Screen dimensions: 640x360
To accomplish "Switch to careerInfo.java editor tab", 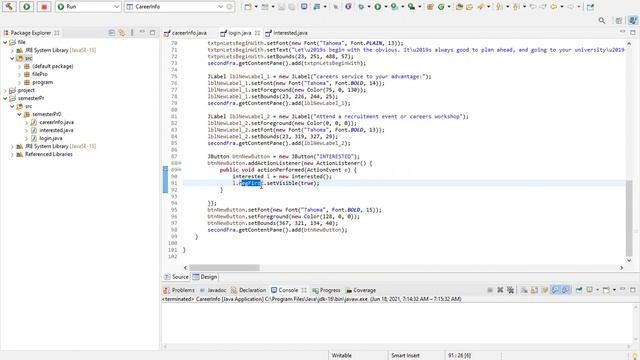I will tap(186, 33).
